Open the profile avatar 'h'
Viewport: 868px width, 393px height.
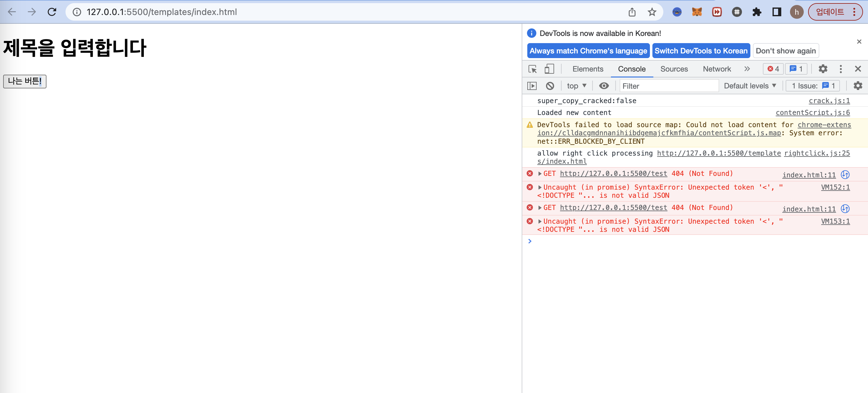[x=797, y=12]
